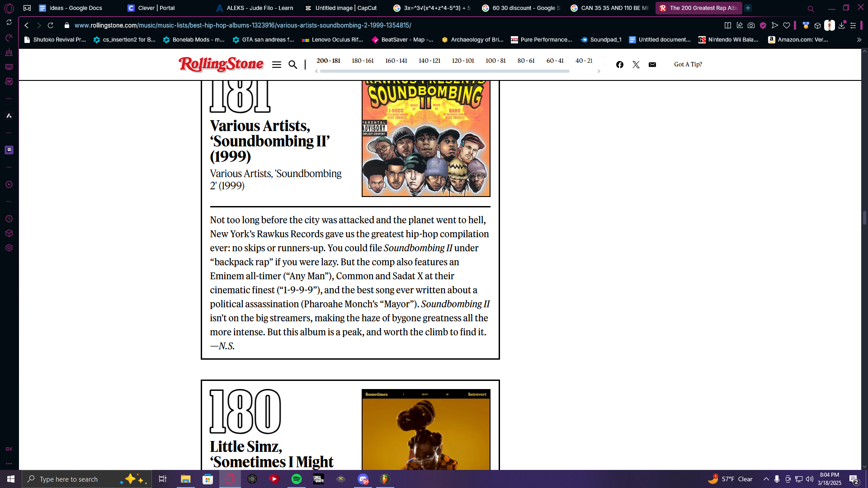The width and height of the screenshot is (868, 488).
Task: Open Spotify from the taskbar
Action: click(x=297, y=479)
